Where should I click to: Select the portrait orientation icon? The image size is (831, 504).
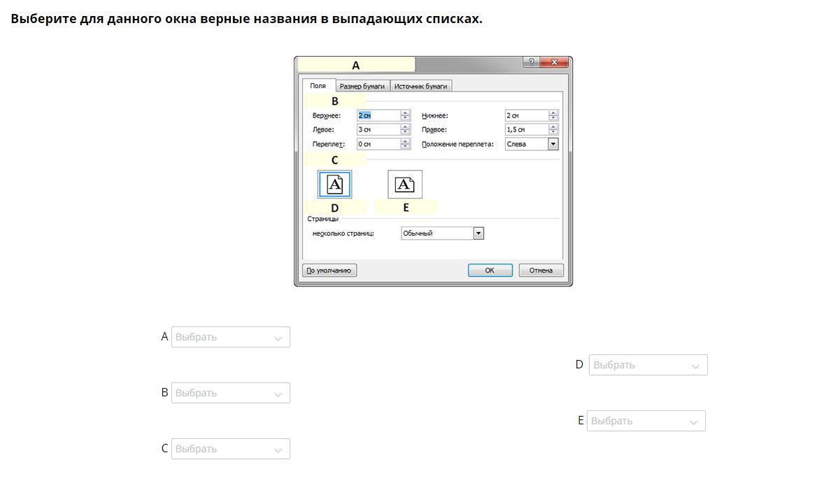(x=334, y=185)
